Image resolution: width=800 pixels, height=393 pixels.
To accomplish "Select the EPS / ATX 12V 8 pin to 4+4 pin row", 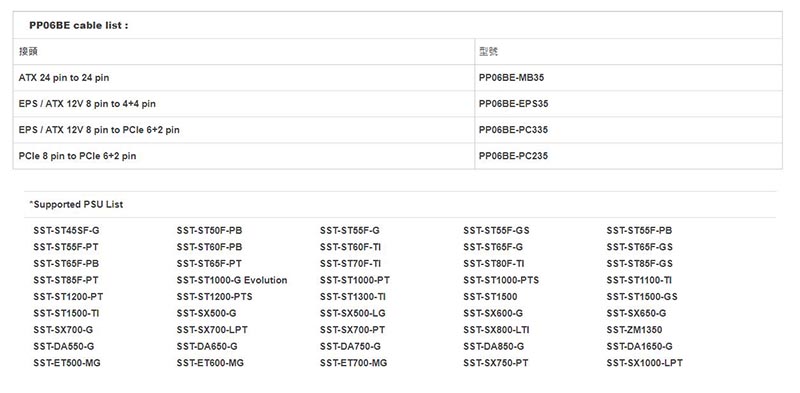I will [x=397, y=104].
